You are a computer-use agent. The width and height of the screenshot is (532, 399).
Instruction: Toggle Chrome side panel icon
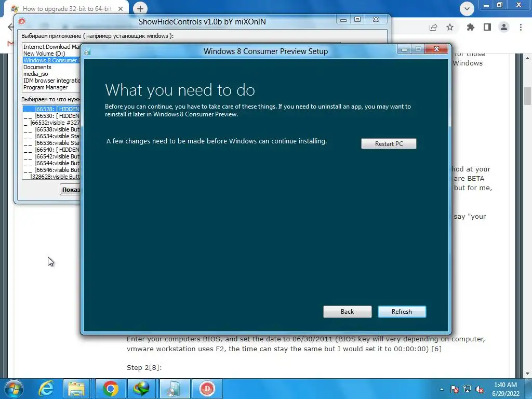point(487,27)
